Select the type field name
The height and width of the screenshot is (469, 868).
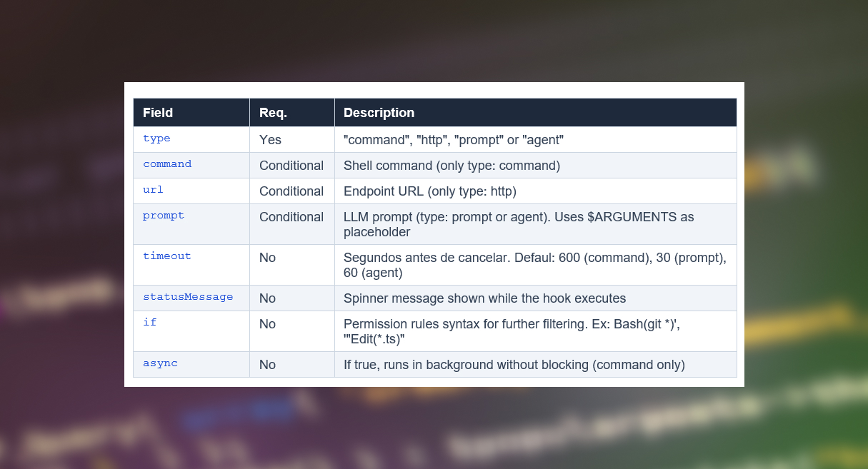pyautogui.click(x=156, y=138)
